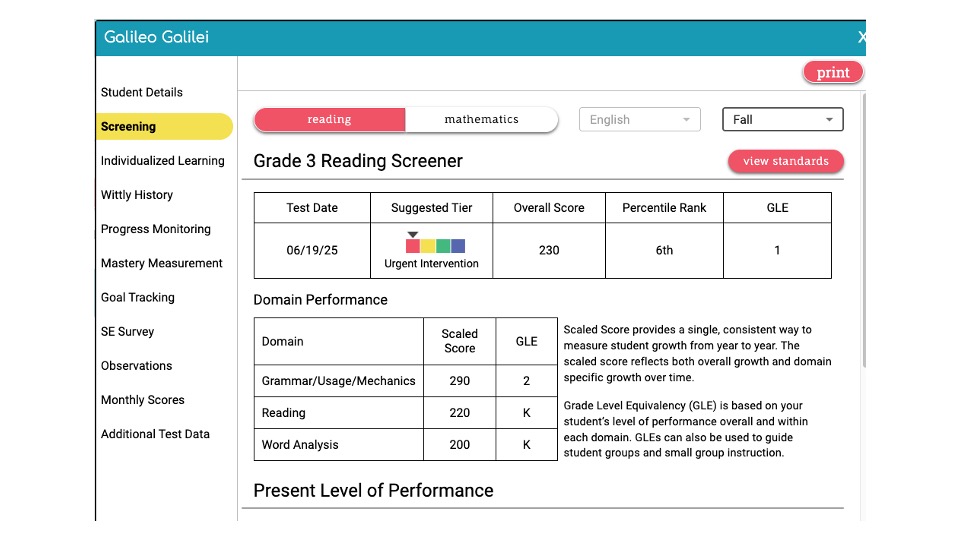Click the Domain Performance heading
960x540 pixels.
pos(320,300)
